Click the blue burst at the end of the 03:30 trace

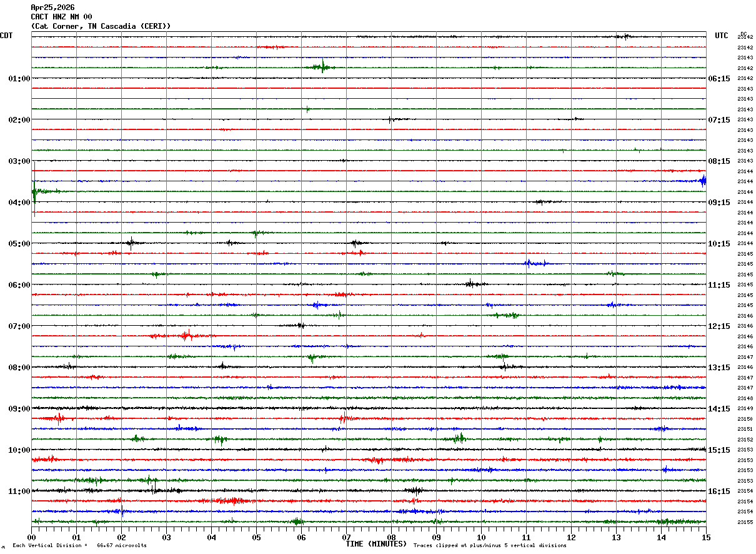(703, 181)
